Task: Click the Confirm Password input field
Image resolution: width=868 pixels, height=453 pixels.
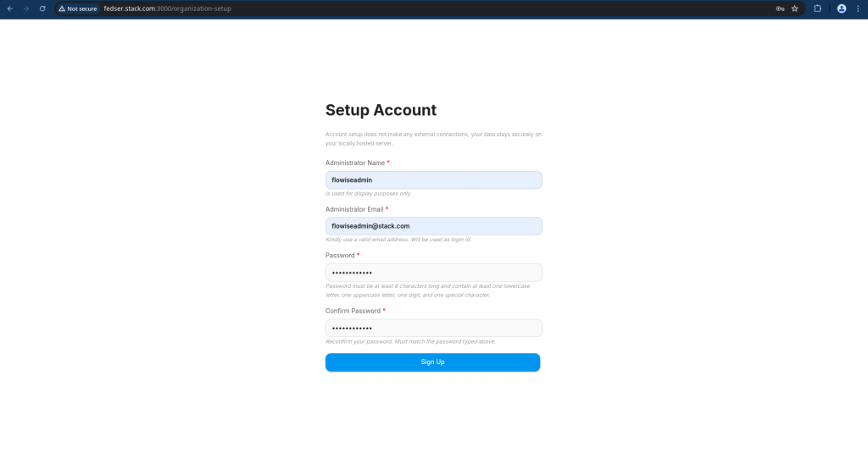Action: [x=433, y=328]
